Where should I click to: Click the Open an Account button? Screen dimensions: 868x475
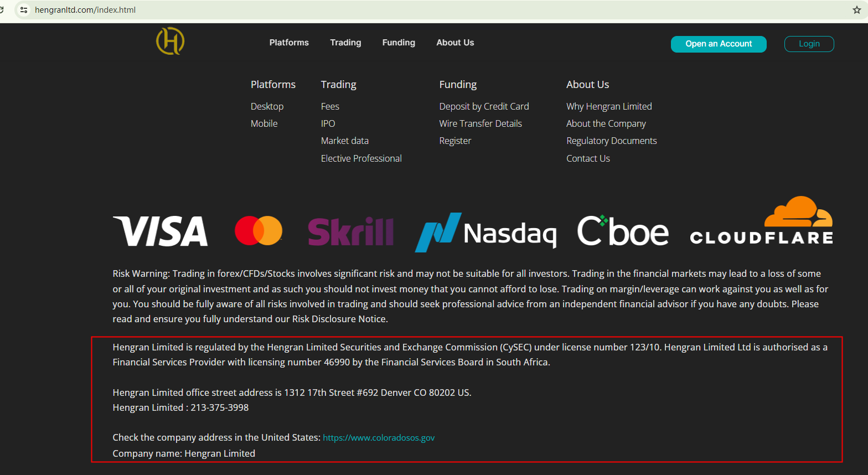pyautogui.click(x=719, y=44)
